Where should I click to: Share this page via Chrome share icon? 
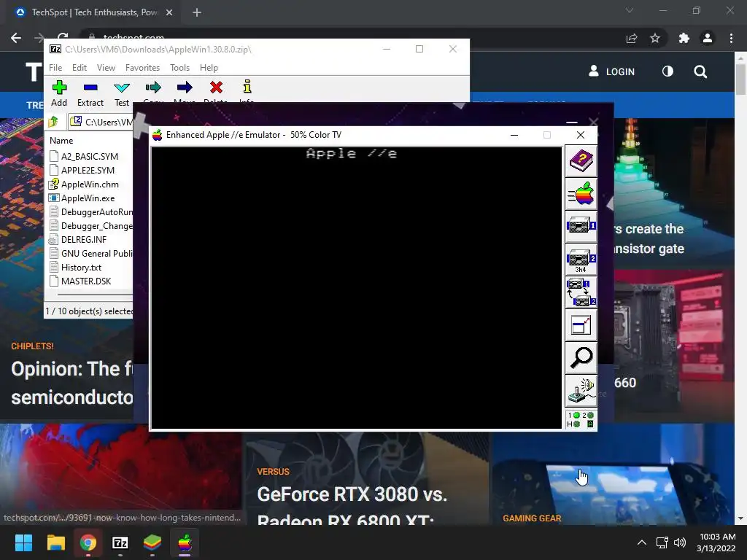pyautogui.click(x=632, y=38)
